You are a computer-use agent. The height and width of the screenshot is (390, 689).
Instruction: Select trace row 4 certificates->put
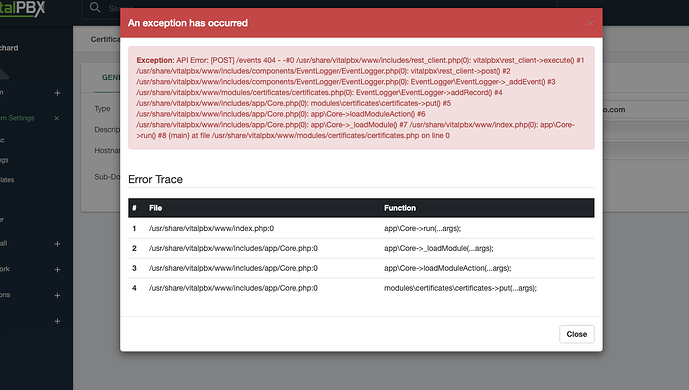point(361,288)
